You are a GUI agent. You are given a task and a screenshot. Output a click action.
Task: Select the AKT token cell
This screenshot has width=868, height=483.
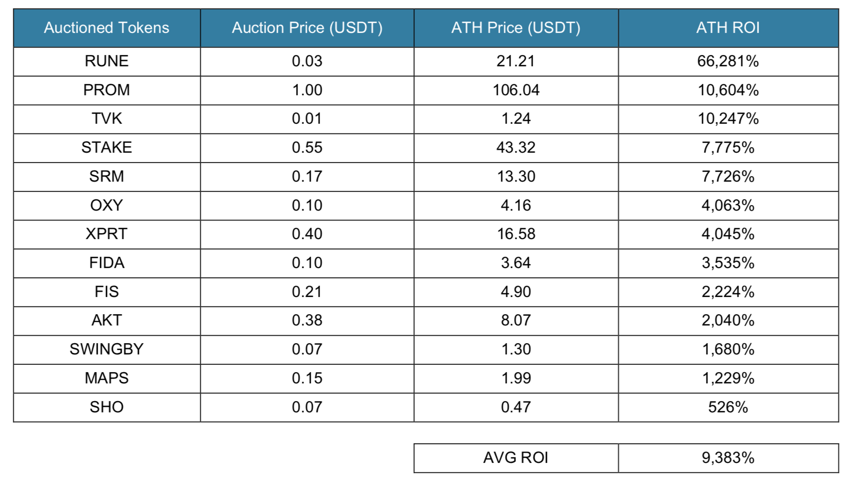(x=107, y=321)
